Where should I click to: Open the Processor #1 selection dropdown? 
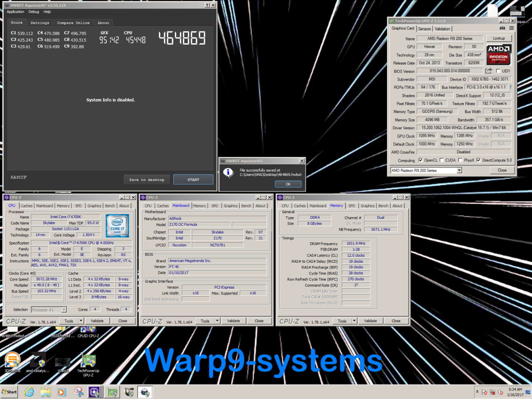point(64,310)
